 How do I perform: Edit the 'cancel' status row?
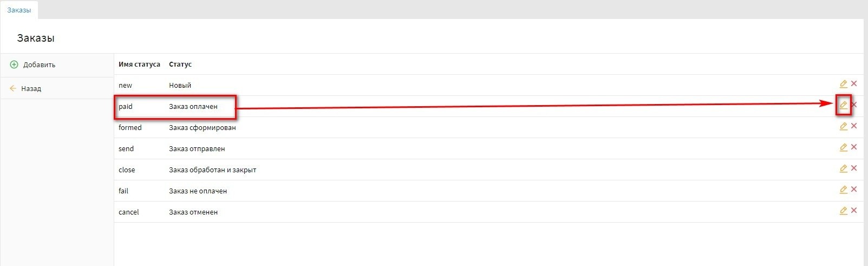843,211
